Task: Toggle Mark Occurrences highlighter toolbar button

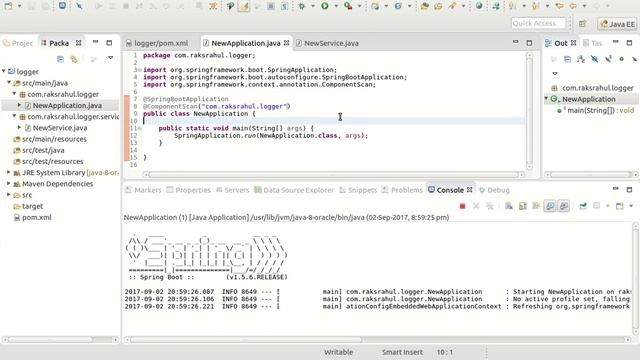Action: (244, 6)
